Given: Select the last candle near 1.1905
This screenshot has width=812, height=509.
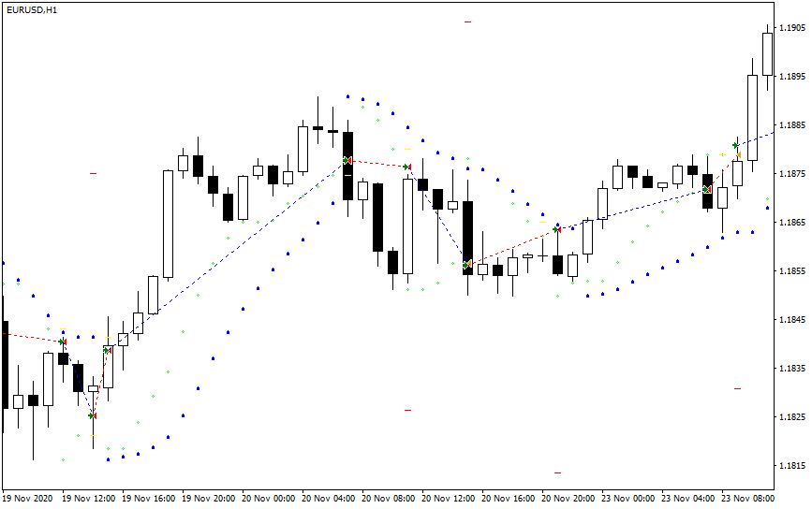Looking at the screenshot, I should [x=767, y=54].
